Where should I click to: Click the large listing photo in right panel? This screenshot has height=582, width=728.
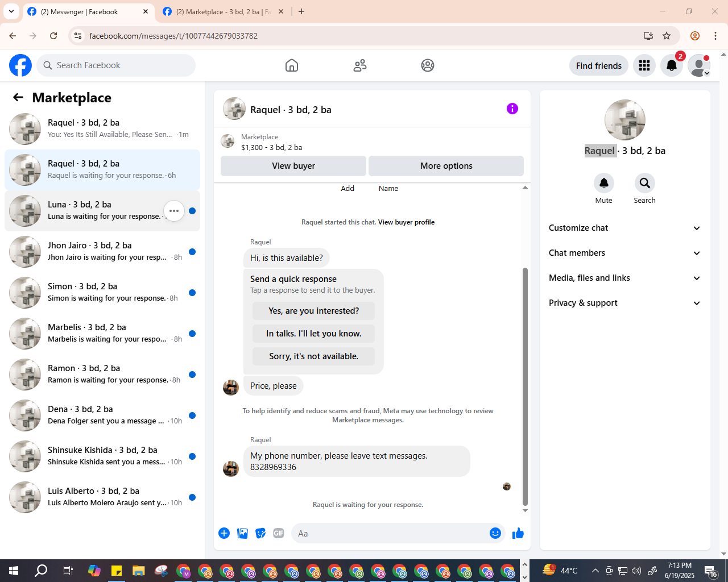(625, 120)
